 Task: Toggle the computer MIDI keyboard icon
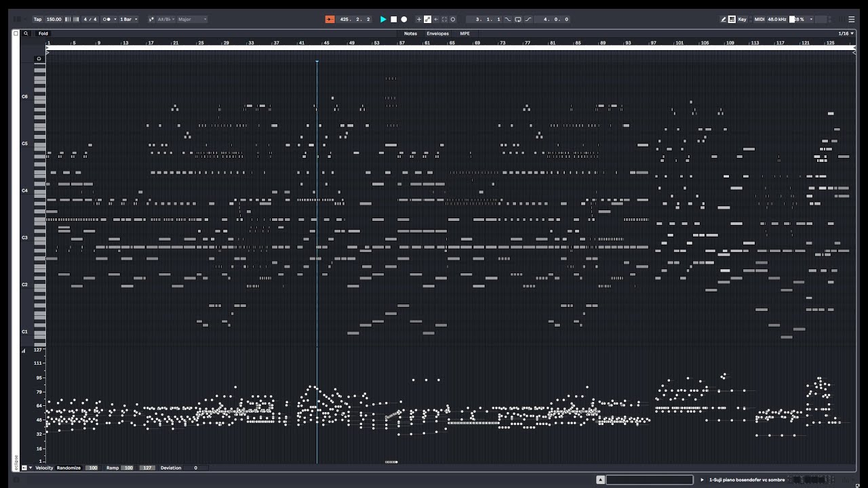point(732,19)
